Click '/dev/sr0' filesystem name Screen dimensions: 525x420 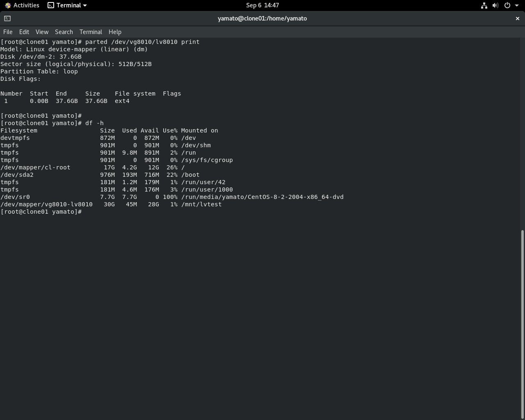point(15,197)
